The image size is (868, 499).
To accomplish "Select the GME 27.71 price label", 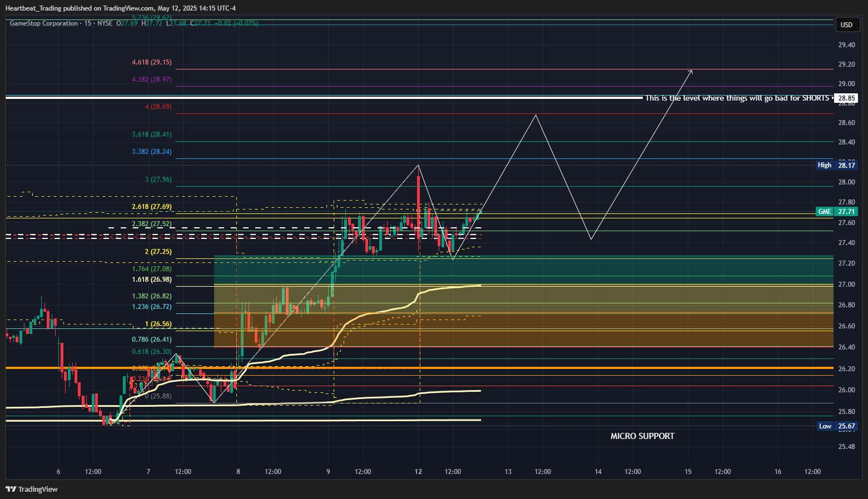I will pyautogui.click(x=837, y=212).
